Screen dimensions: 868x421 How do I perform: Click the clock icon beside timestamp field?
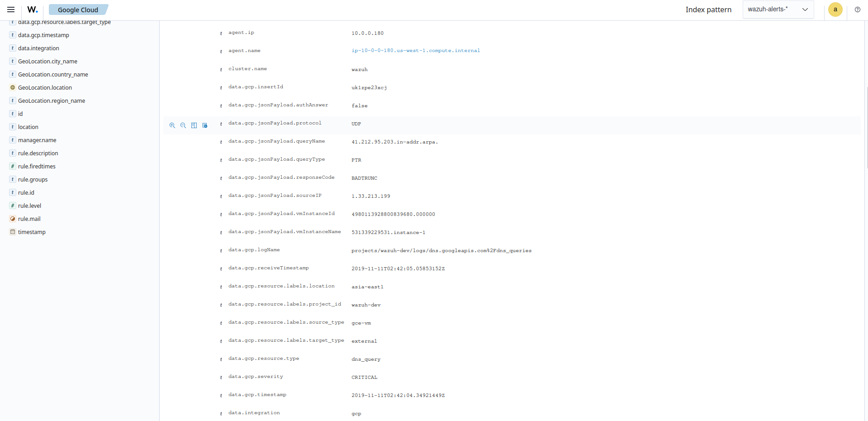(12, 232)
